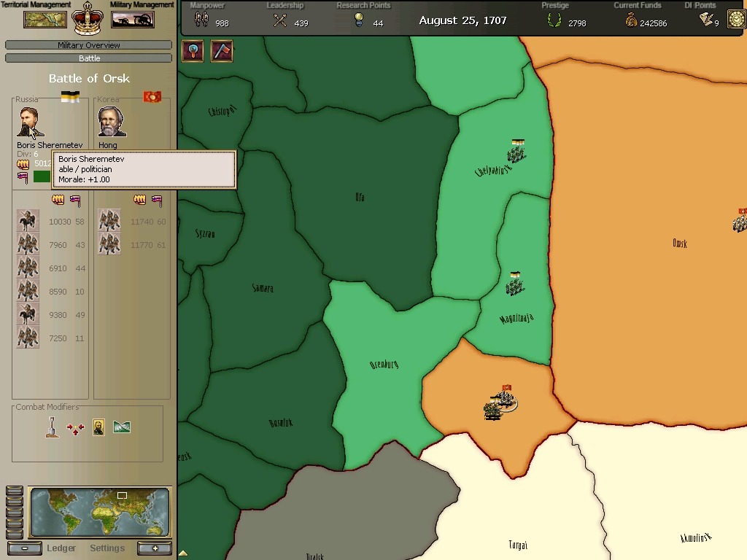Click the Research Points lightbulb icon
Image resolution: width=747 pixels, height=560 pixels.
tap(359, 20)
